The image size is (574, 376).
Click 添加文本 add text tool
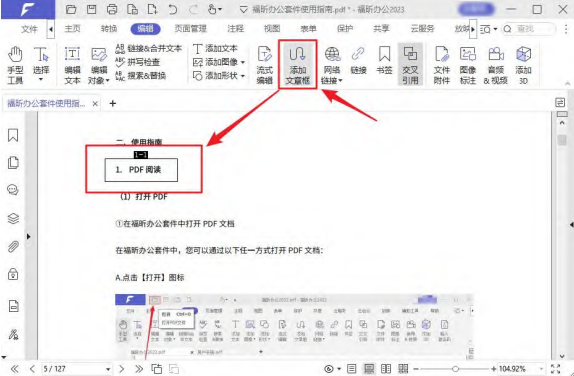click(215, 48)
